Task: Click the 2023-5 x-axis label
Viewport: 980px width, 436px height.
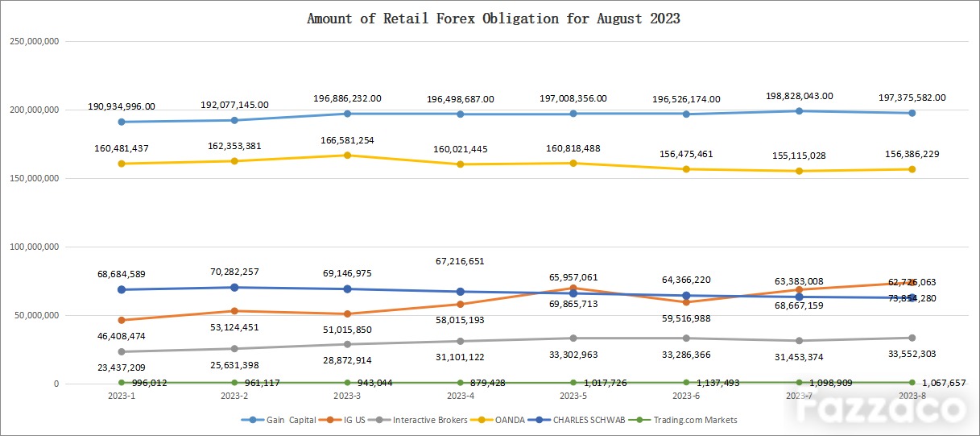Action: pos(573,397)
